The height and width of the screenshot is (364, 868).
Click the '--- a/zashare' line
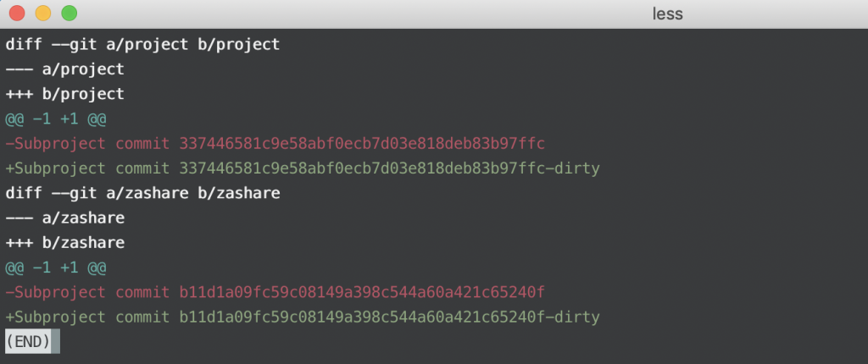coord(64,218)
